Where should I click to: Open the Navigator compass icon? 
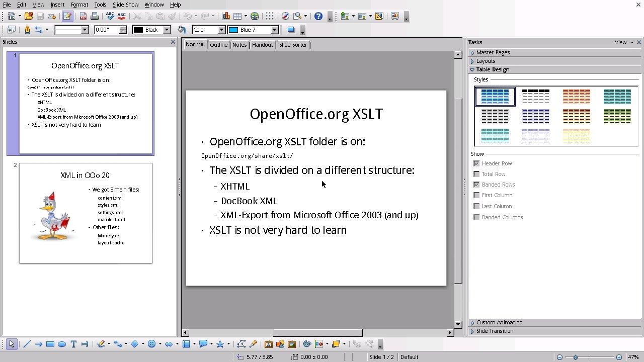(285, 16)
